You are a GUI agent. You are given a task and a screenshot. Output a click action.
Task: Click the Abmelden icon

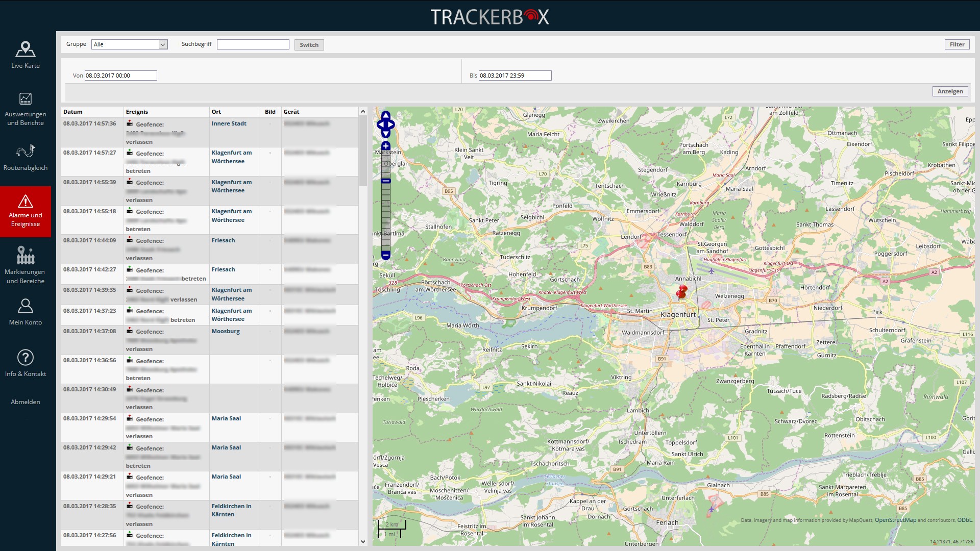click(x=25, y=402)
